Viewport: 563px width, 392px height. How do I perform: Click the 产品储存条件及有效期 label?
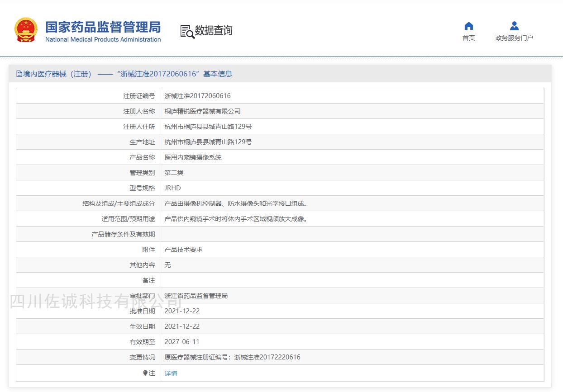tap(123, 234)
